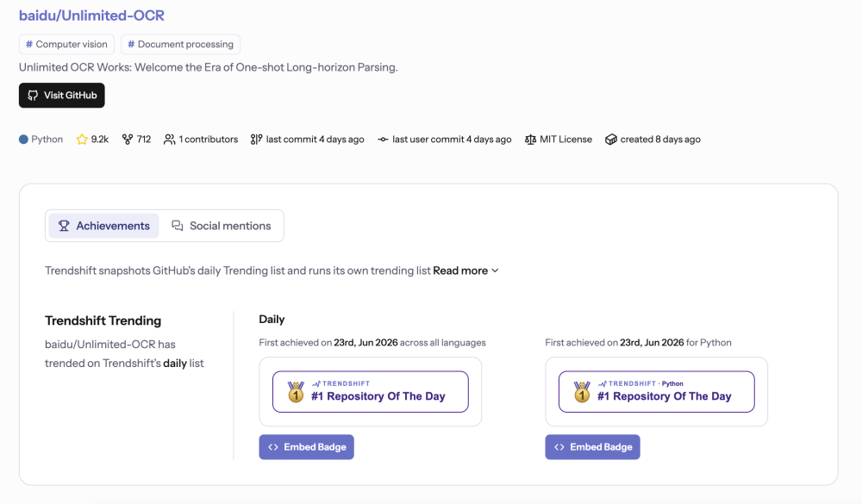Click the "Python" language label

click(x=47, y=139)
